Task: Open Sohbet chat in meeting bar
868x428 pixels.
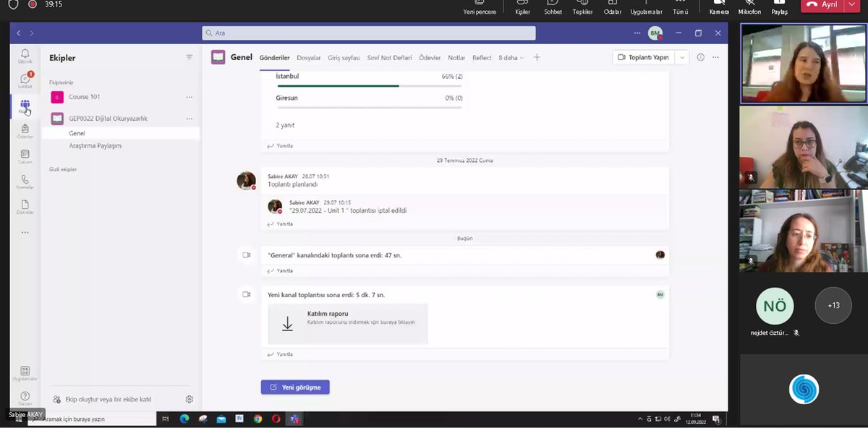Action: (553, 8)
